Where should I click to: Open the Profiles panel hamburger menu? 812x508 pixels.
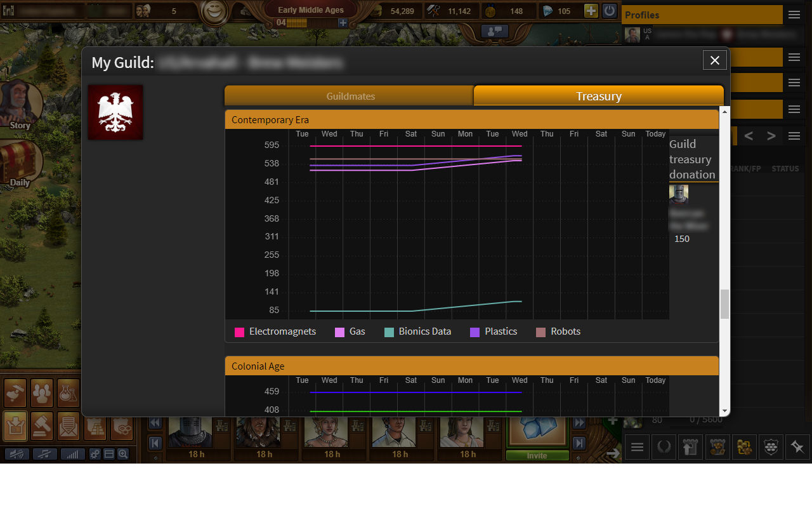click(x=794, y=15)
